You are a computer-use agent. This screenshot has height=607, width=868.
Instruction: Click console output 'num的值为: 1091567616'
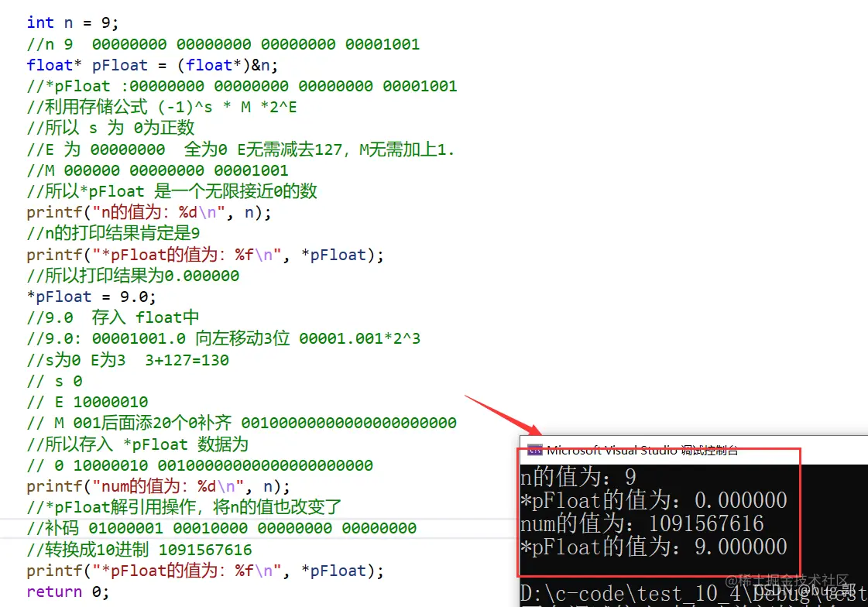642,523
